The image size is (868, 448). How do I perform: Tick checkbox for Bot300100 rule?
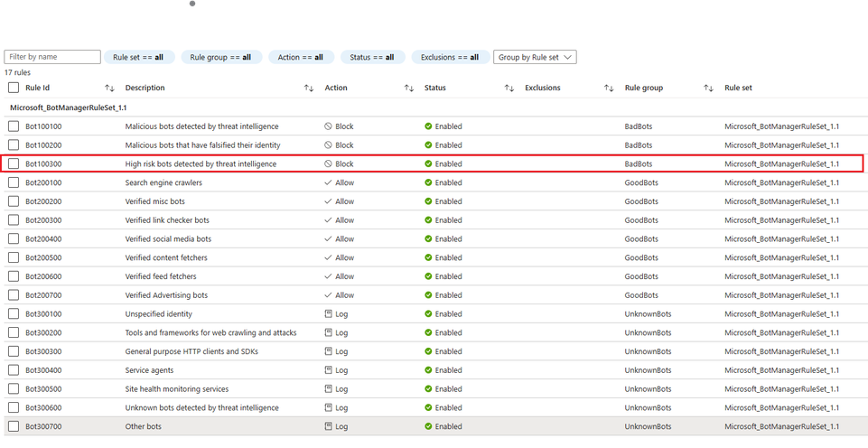[x=14, y=314]
